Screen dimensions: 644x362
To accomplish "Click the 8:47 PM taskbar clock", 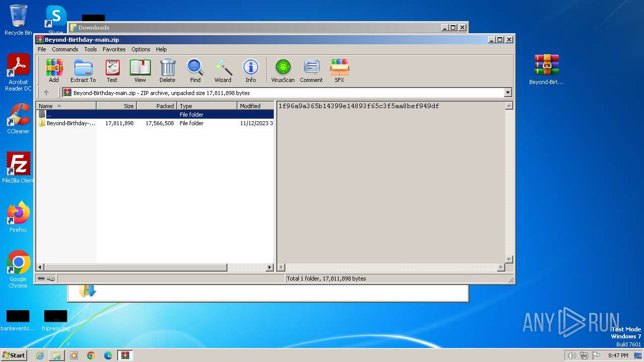I will pos(618,355).
